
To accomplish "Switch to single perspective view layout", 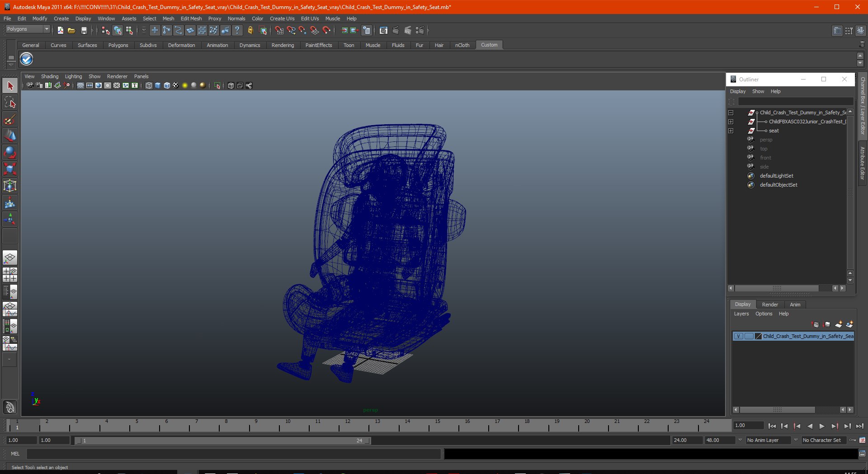I will [10, 258].
